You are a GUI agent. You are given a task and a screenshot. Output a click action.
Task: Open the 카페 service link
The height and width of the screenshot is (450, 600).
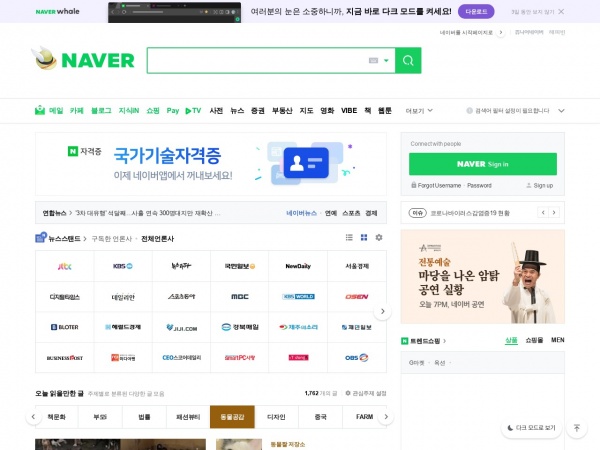pos(77,111)
